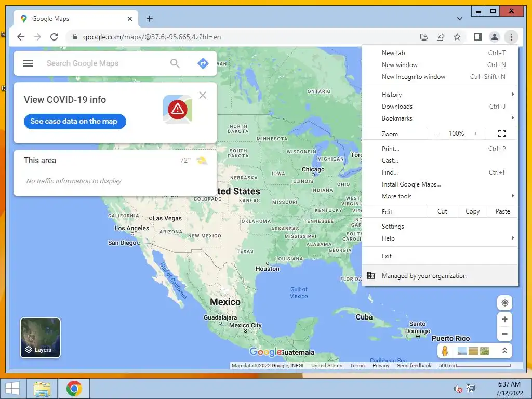The width and height of the screenshot is (532, 399).
Task: Zoom out the map with minus button
Action: [x=504, y=334]
